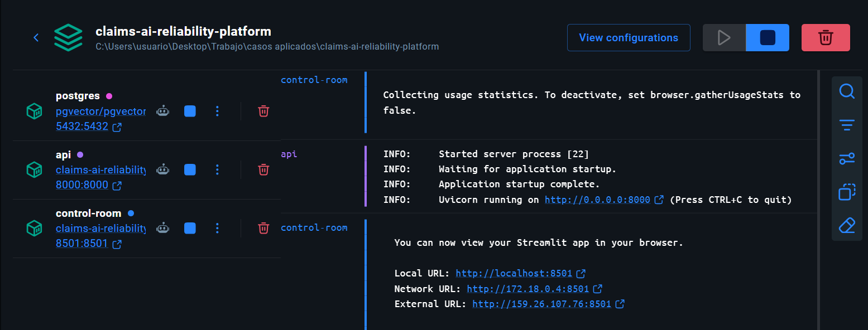Screen dimensions: 868x330
Task: Stop the postgres container
Action: [x=190, y=111]
